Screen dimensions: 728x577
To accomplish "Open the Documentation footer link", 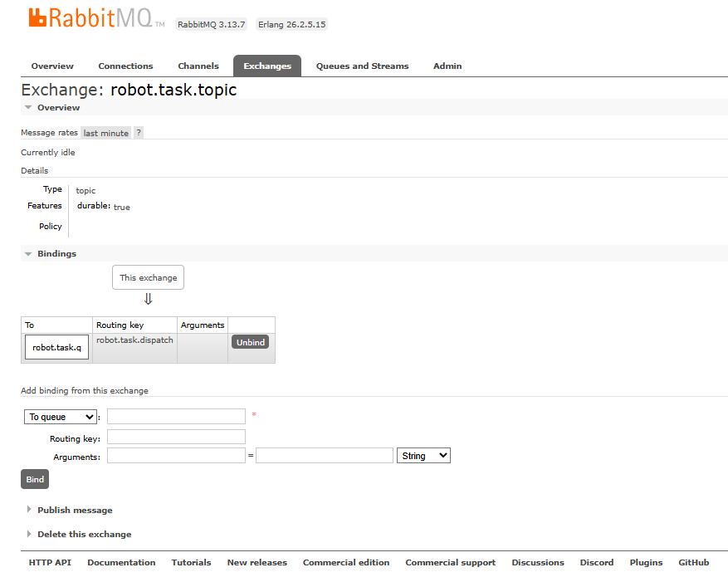I will (x=122, y=563).
